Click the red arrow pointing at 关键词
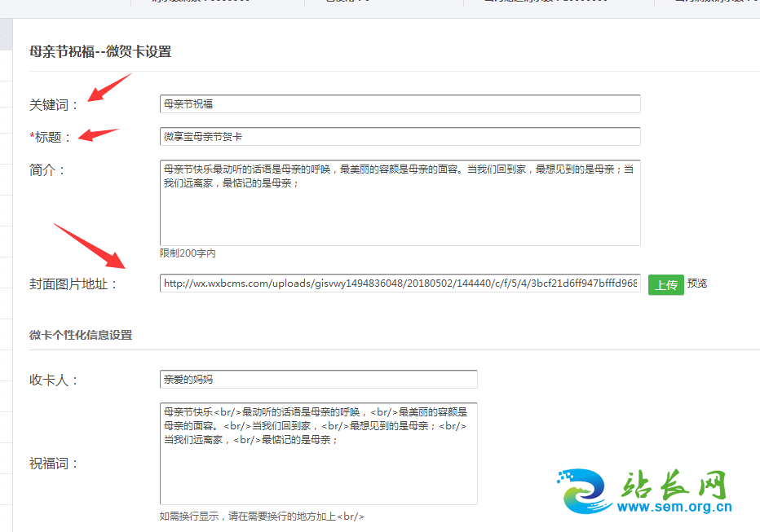 point(108,88)
